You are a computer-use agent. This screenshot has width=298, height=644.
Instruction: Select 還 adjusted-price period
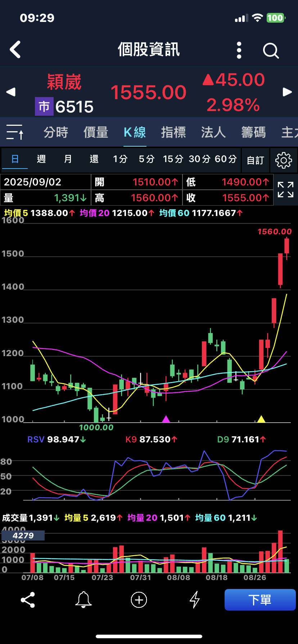coord(94,159)
